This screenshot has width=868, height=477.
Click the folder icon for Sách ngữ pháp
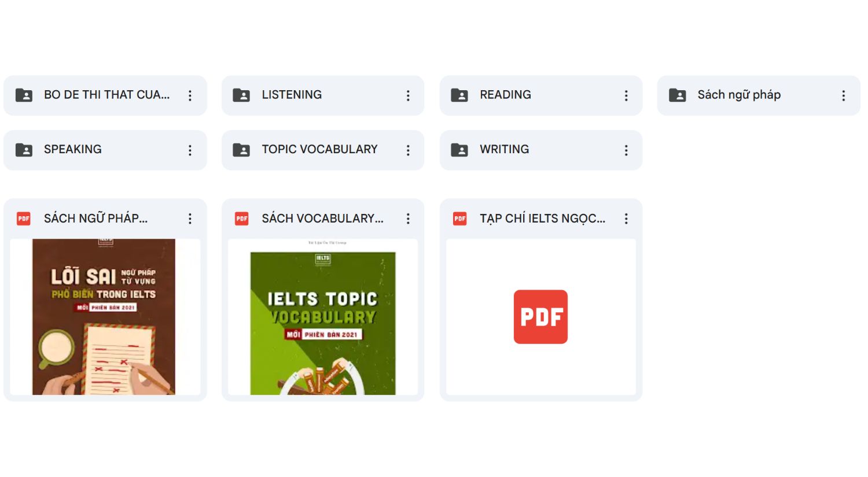[677, 95]
